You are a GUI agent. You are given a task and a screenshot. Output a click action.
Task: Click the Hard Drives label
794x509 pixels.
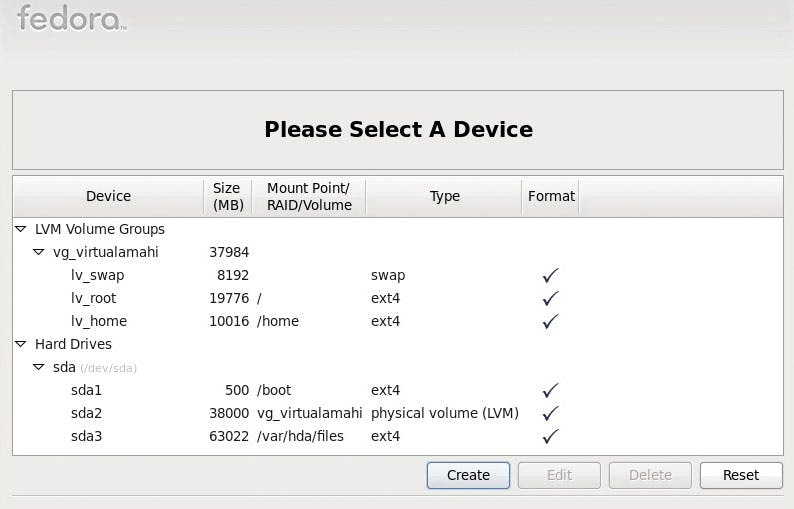coord(73,344)
